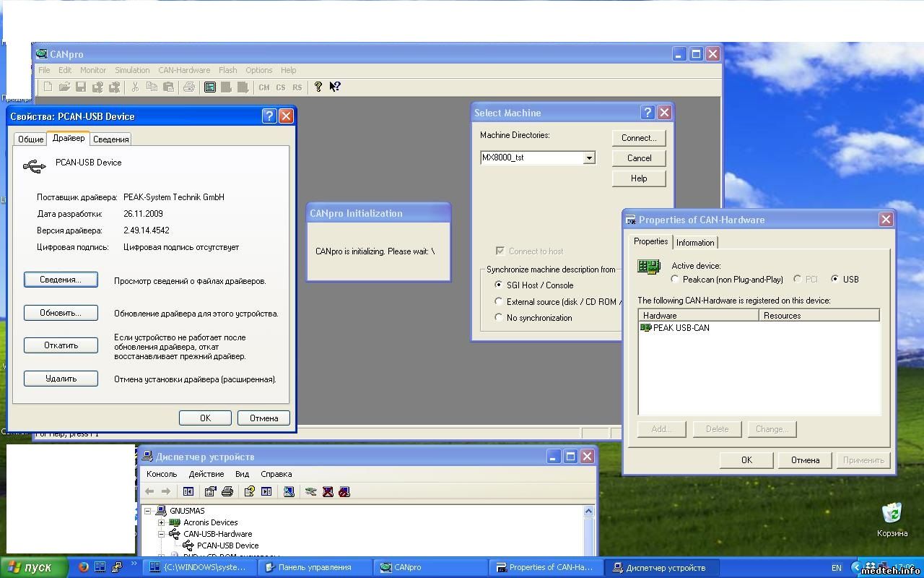Click the Recycle Bin desktop icon

[892, 514]
